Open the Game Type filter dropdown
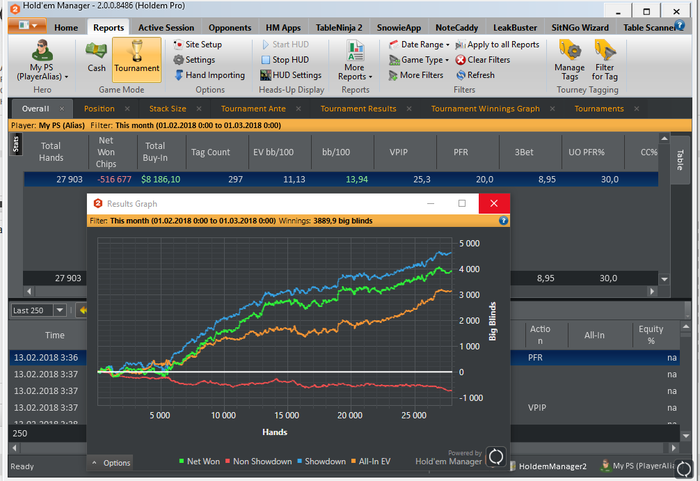This screenshot has height=481, width=700. pos(418,59)
